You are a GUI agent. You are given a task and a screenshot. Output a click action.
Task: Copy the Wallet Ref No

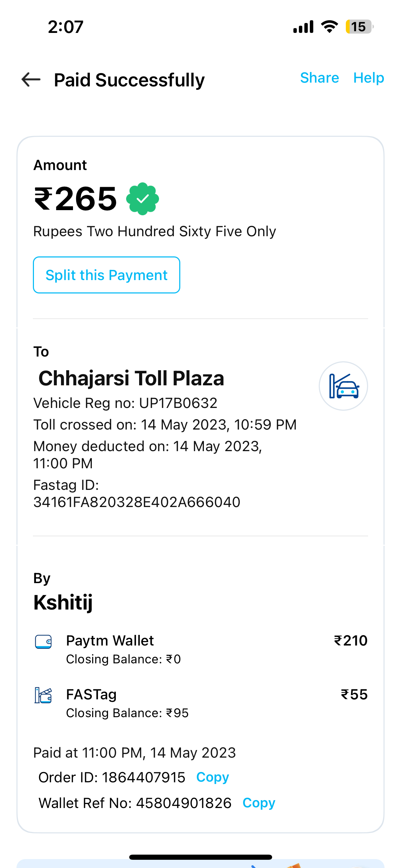259,803
